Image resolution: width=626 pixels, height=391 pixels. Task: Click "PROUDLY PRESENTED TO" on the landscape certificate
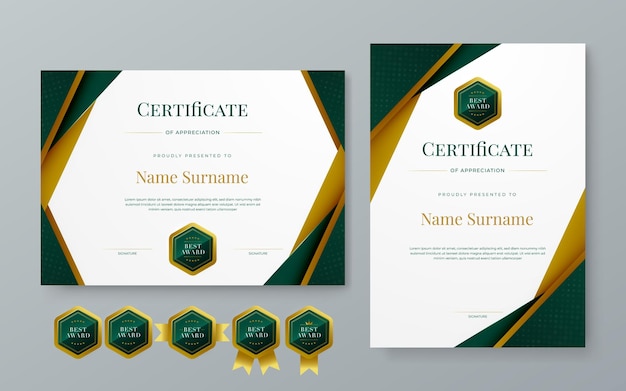[192, 156]
